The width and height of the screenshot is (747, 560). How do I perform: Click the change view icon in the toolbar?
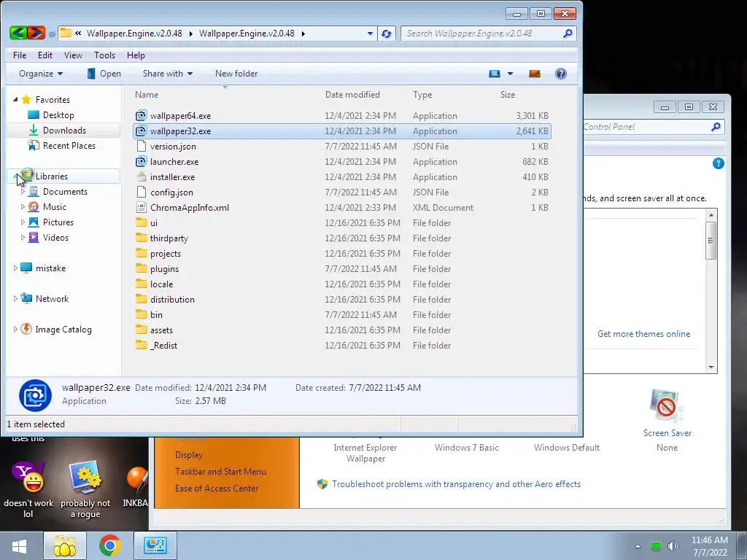pos(495,74)
